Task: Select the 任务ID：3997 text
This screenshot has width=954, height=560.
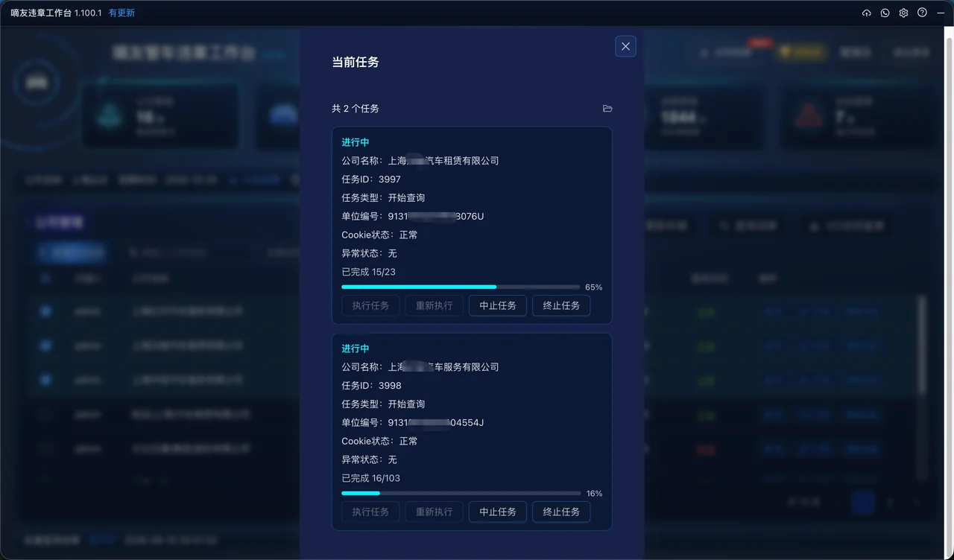Action: pos(371,179)
